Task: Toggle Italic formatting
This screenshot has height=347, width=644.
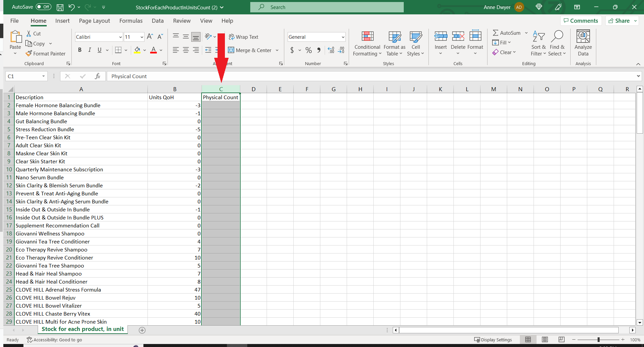Action: coord(89,50)
